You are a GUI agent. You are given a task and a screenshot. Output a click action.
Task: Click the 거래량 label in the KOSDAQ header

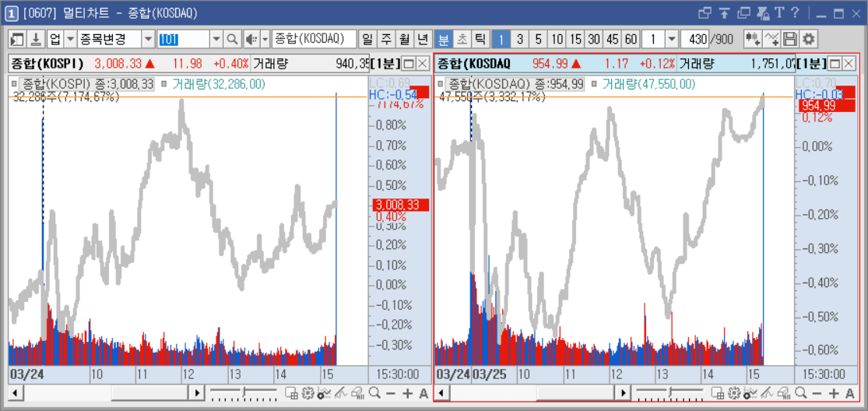[695, 63]
